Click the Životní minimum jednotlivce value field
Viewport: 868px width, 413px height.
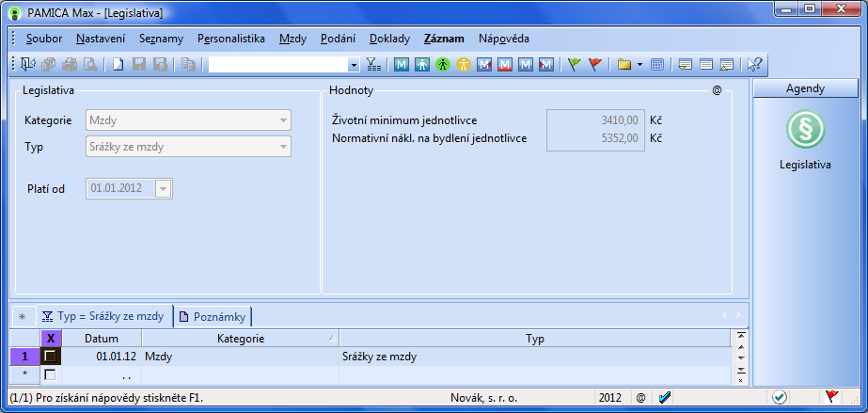[594, 120]
